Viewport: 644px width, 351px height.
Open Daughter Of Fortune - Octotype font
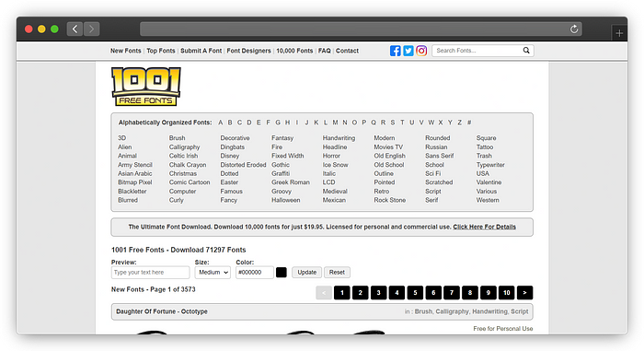[161, 311]
